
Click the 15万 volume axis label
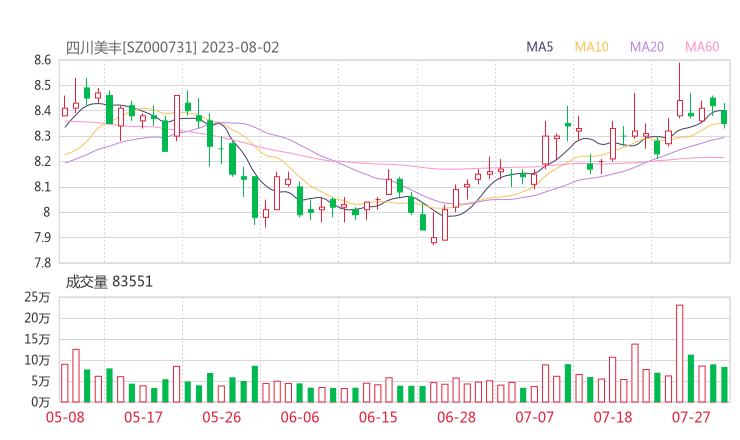coord(37,339)
